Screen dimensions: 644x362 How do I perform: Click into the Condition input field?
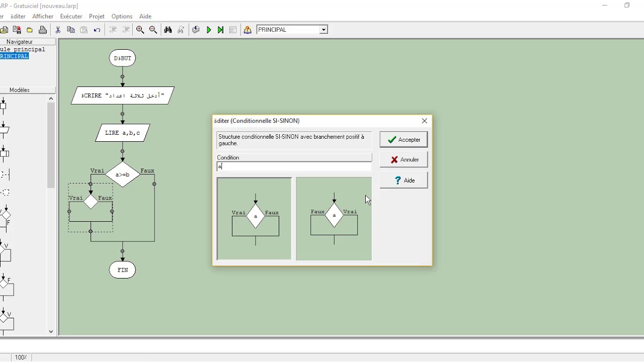pyautogui.click(x=294, y=166)
